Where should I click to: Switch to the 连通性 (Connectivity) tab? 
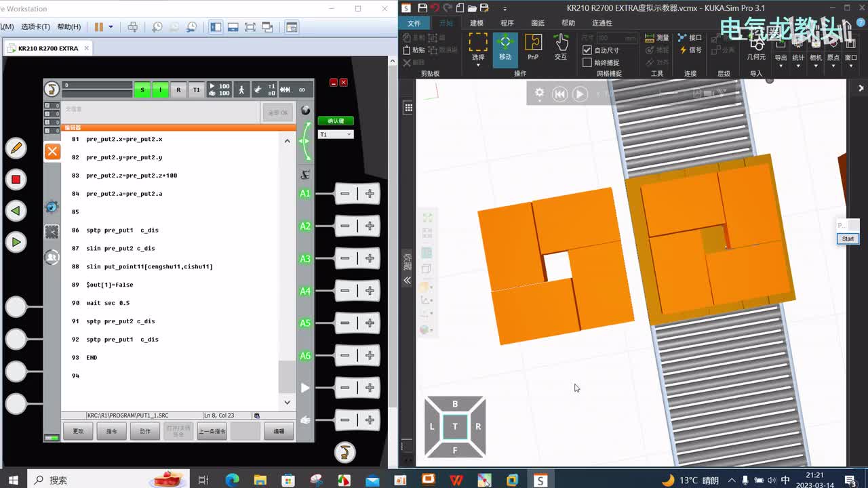pos(602,23)
